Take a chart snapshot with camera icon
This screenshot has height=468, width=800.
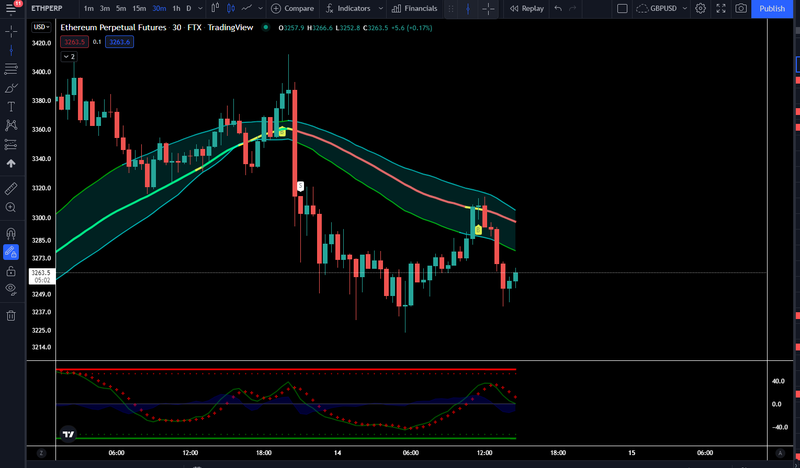coord(741,8)
